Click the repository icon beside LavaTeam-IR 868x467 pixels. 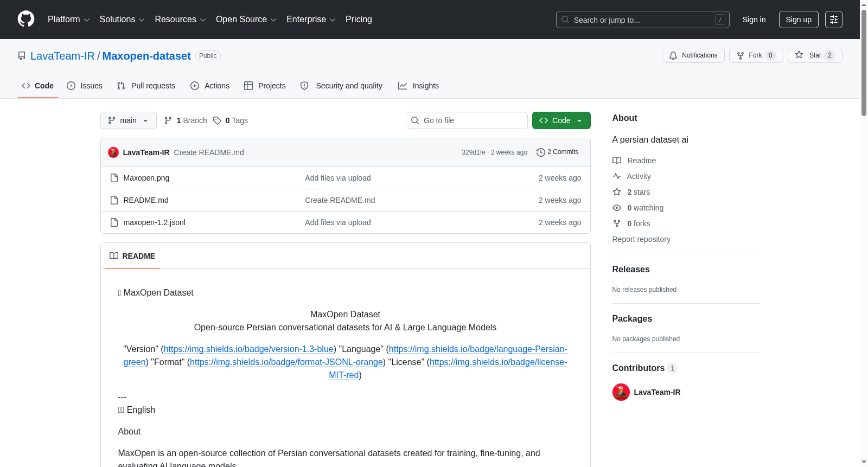click(x=22, y=56)
